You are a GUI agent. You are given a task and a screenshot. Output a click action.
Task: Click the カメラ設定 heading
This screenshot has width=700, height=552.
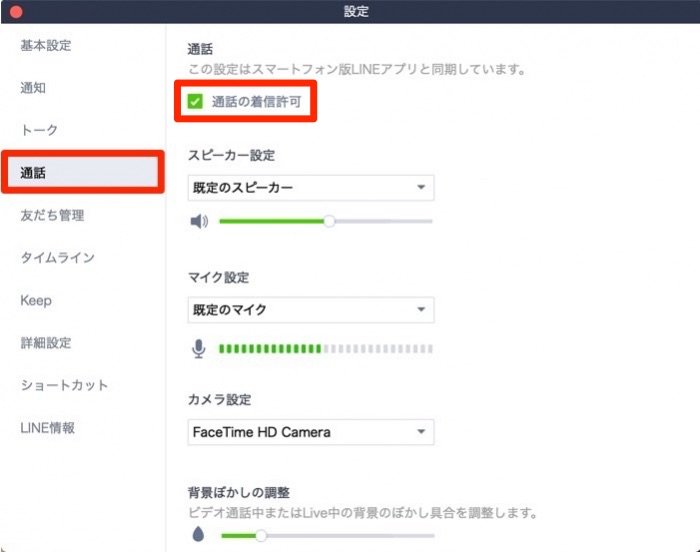click(x=219, y=399)
